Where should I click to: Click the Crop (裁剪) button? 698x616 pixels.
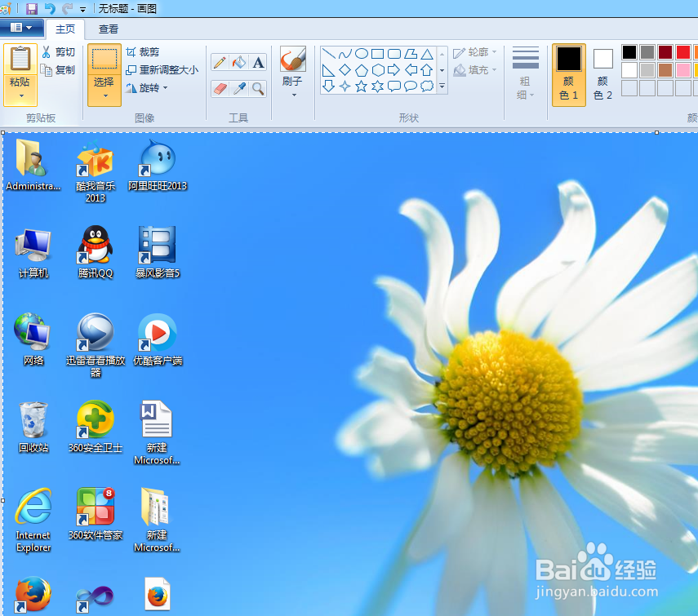click(142, 52)
